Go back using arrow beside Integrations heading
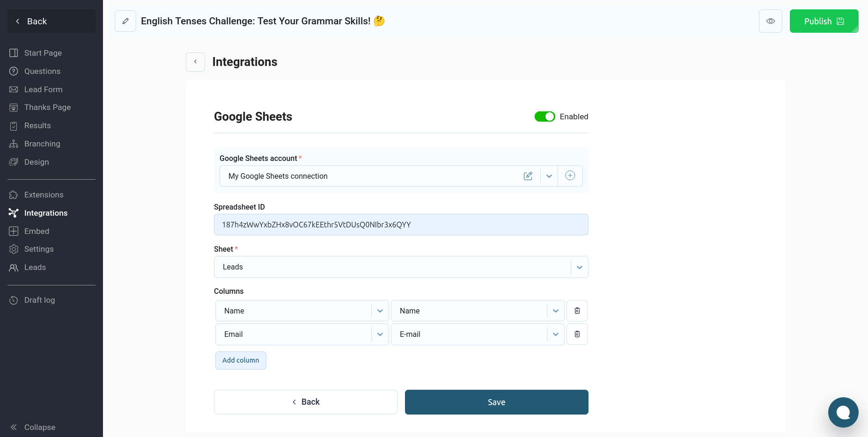This screenshot has height=437, width=868. coord(195,62)
